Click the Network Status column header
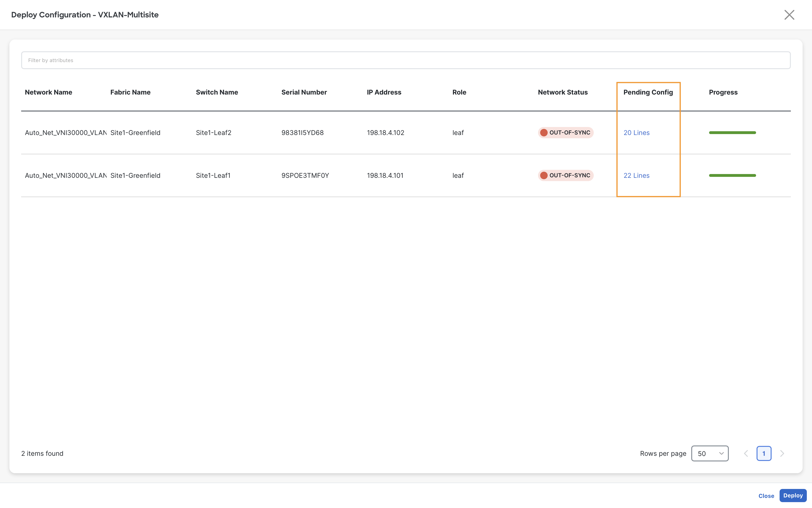 click(563, 92)
